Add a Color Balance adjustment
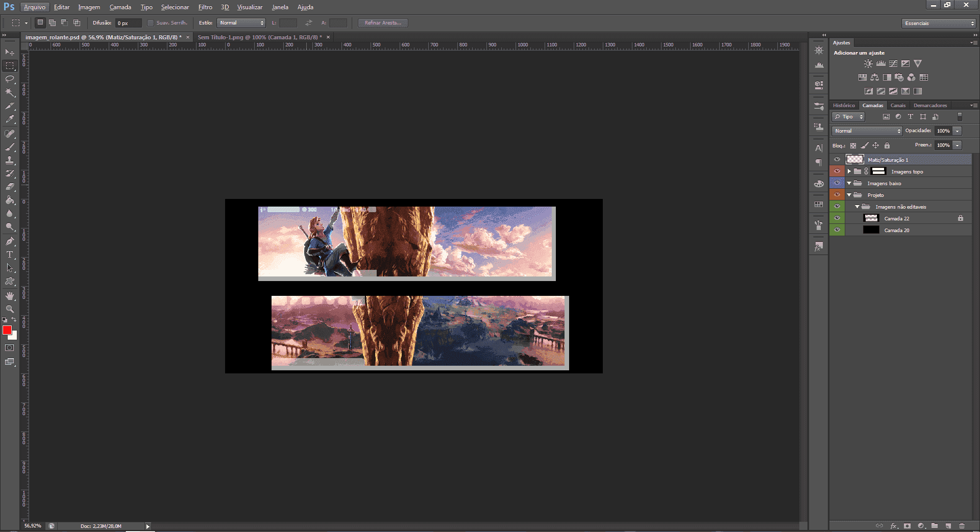Screen dimensions: 980x532 pos(875,78)
